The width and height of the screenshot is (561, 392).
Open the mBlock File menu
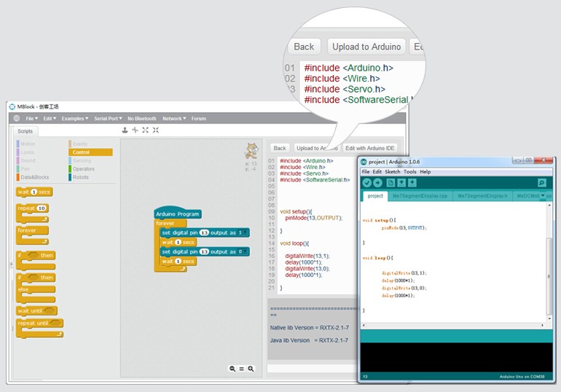click(x=31, y=118)
